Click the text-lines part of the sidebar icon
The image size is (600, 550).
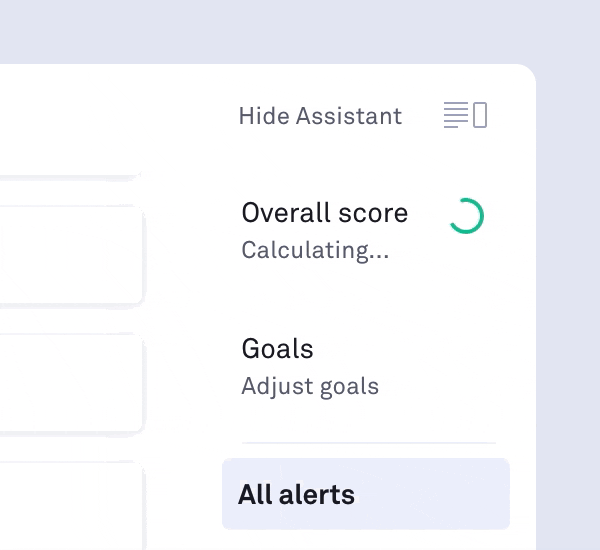pos(455,116)
